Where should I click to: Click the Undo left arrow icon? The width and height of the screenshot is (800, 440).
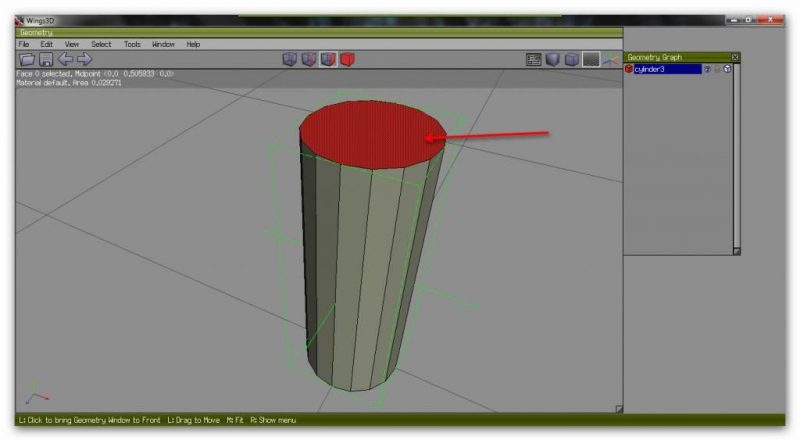(x=65, y=60)
